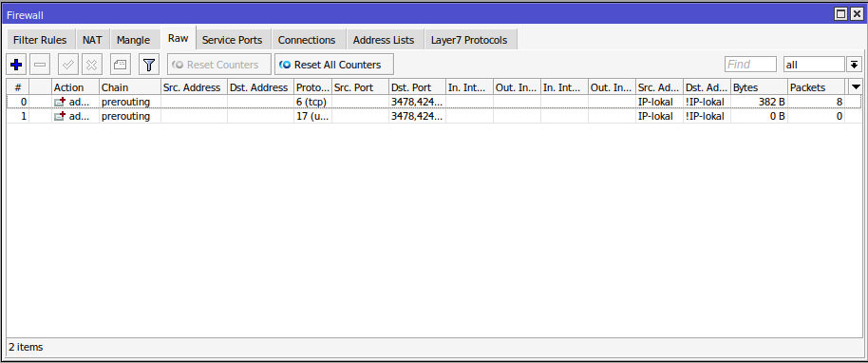The width and height of the screenshot is (868, 363).
Task: Click '!IP-lokal' in rule 0
Action: (x=705, y=102)
